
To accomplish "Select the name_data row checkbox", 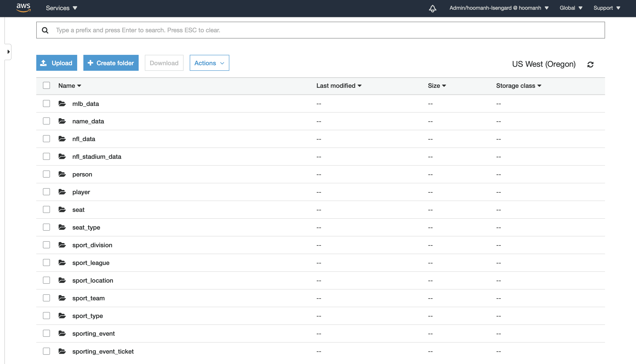I will tap(46, 121).
